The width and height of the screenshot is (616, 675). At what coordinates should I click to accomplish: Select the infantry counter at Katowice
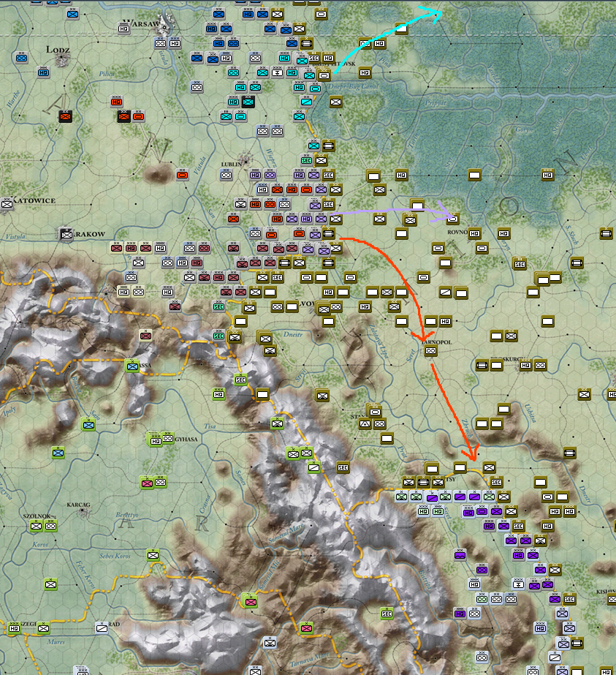tap(7, 204)
